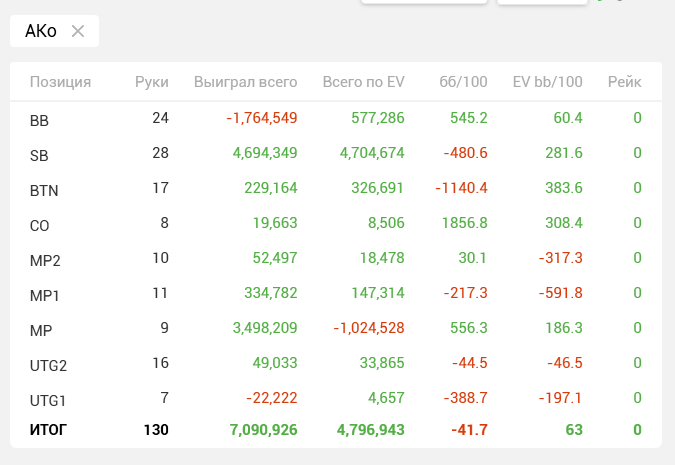Viewport: 675px width, 465px height.
Task: Select the BB position row
Action: [x=40, y=120]
